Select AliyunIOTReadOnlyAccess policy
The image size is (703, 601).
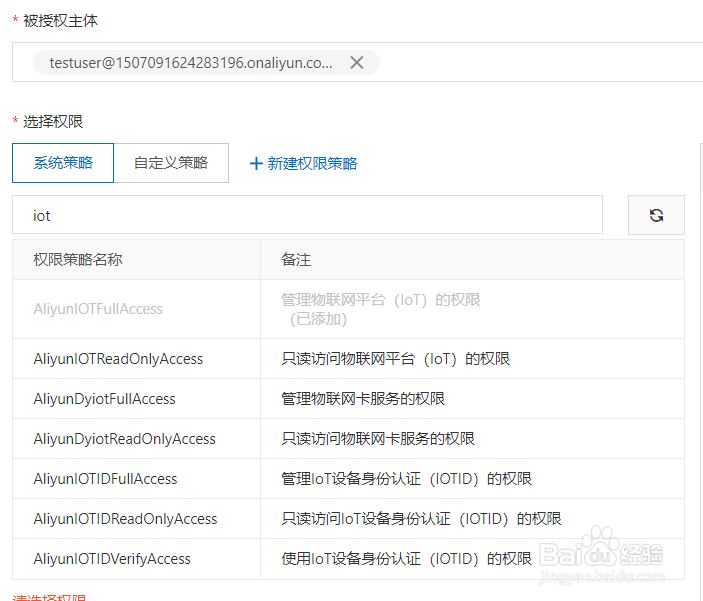click(118, 359)
